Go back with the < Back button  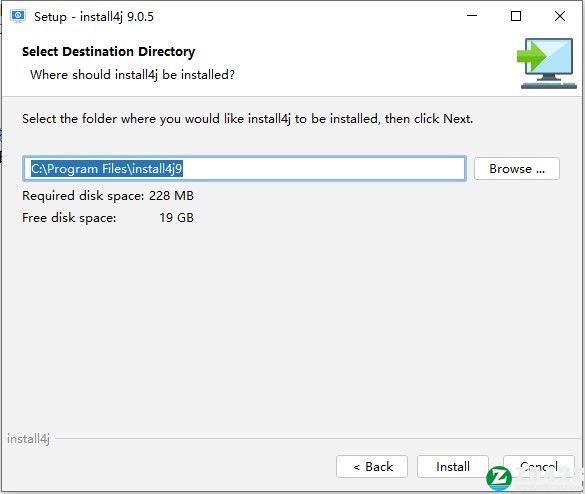point(372,466)
